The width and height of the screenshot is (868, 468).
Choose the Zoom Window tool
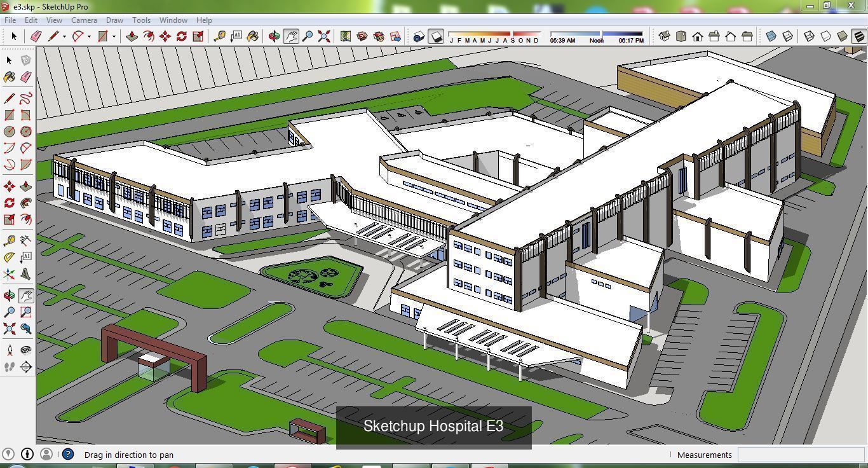[25, 312]
